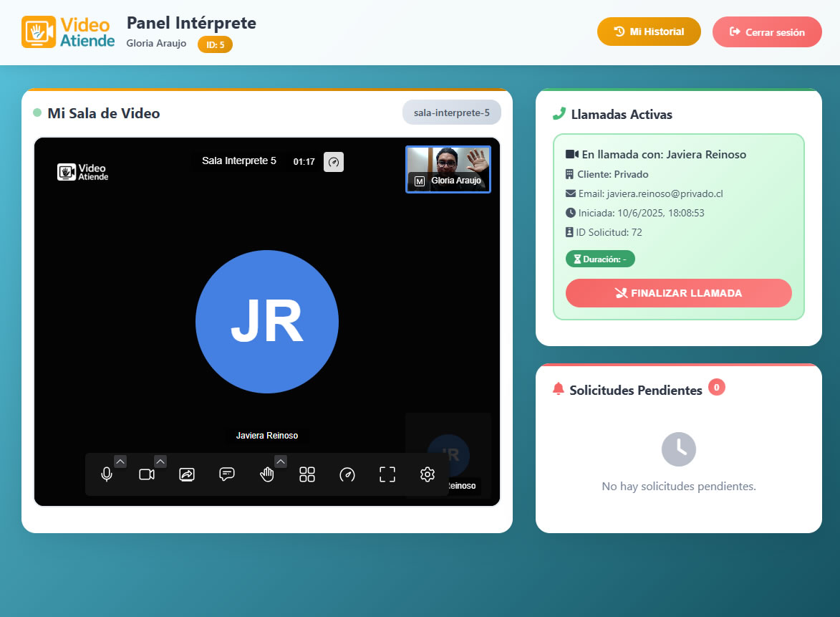The height and width of the screenshot is (617, 840).
Task: Expand raise hand reaction options
Action: 280,461
